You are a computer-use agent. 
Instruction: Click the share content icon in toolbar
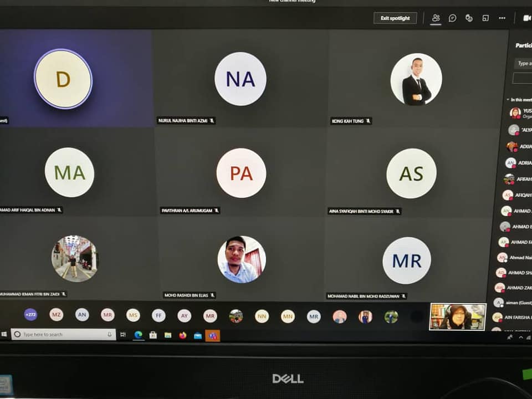point(485,18)
